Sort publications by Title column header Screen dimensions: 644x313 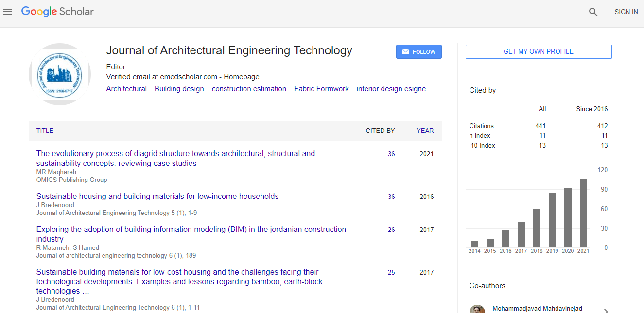[x=45, y=131]
